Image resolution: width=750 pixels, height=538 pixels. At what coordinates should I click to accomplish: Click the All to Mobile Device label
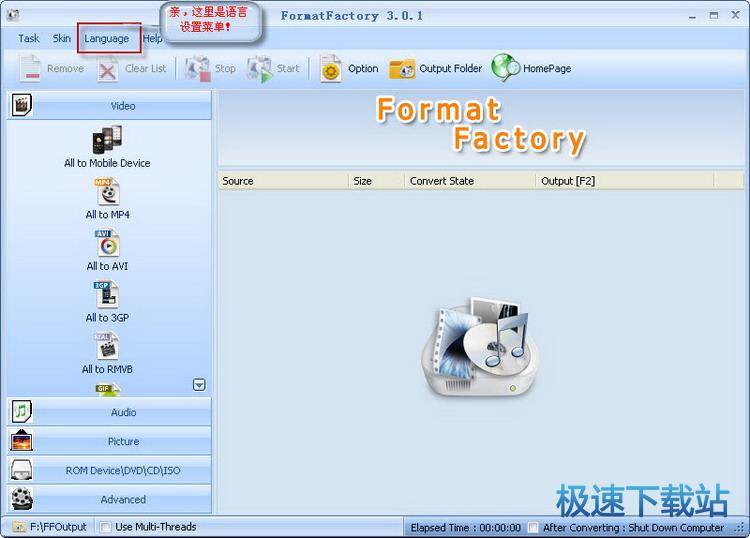tap(107, 163)
